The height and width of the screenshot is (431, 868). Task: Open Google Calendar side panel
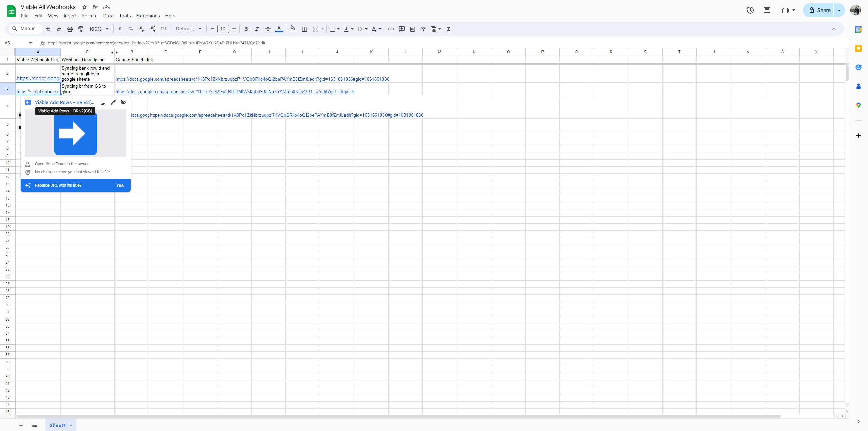coord(859,29)
